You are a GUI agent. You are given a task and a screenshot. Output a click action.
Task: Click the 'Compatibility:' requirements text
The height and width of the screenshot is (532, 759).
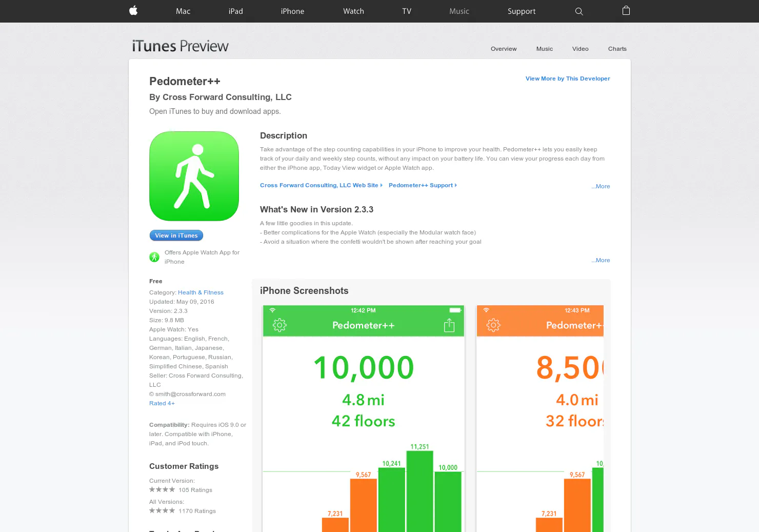(x=197, y=434)
